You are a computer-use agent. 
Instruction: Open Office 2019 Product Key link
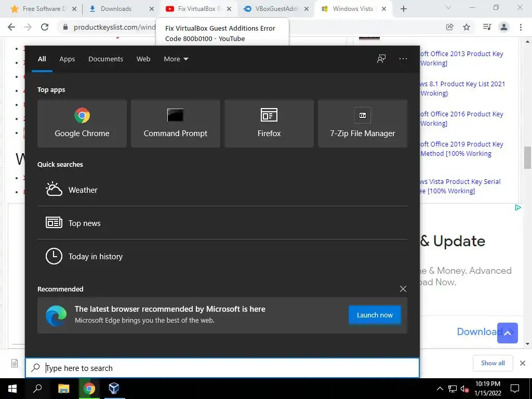click(x=462, y=149)
